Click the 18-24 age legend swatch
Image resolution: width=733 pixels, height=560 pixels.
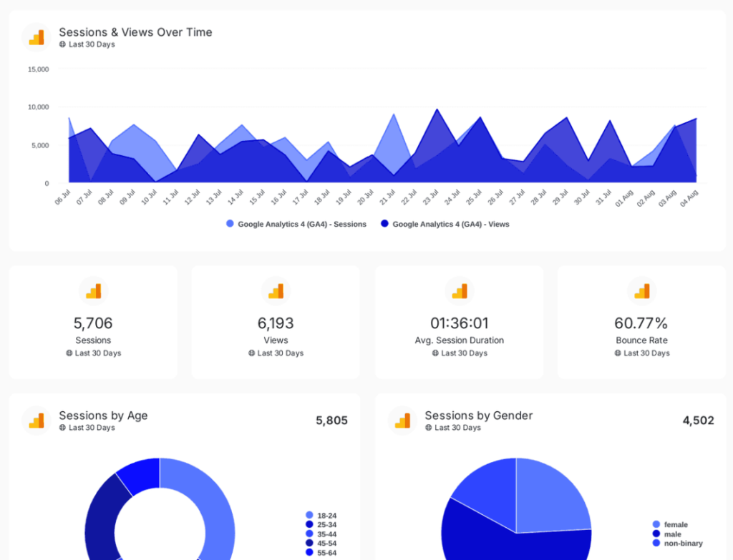click(x=309, y=515)
